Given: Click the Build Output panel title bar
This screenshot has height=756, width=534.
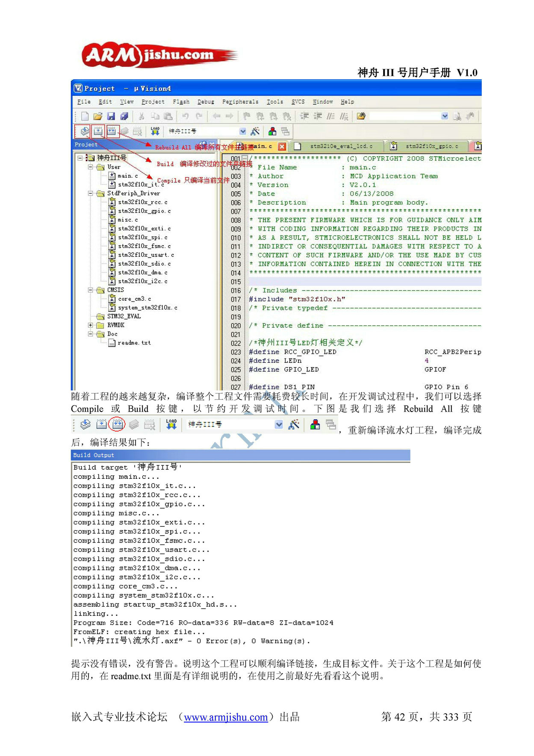Looking at the screenshot, I should [240, 455].
